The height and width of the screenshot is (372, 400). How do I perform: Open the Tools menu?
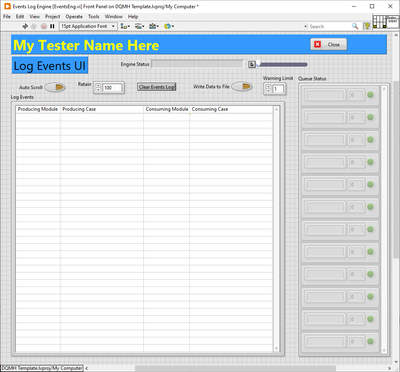(x=94, y=16)
